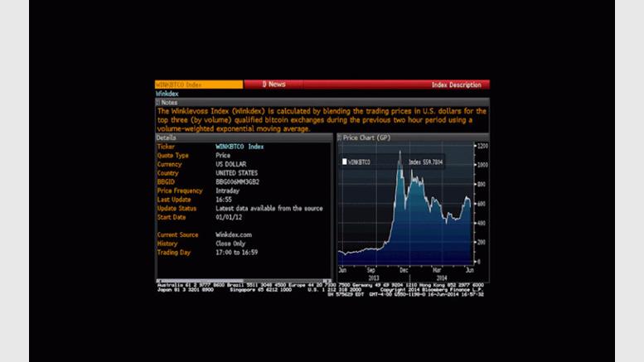This screenshot has height=362, width=644.
Task: Click the Current Source value Winkdex.com
Action: pyautogui.click(x=234, y=234)
